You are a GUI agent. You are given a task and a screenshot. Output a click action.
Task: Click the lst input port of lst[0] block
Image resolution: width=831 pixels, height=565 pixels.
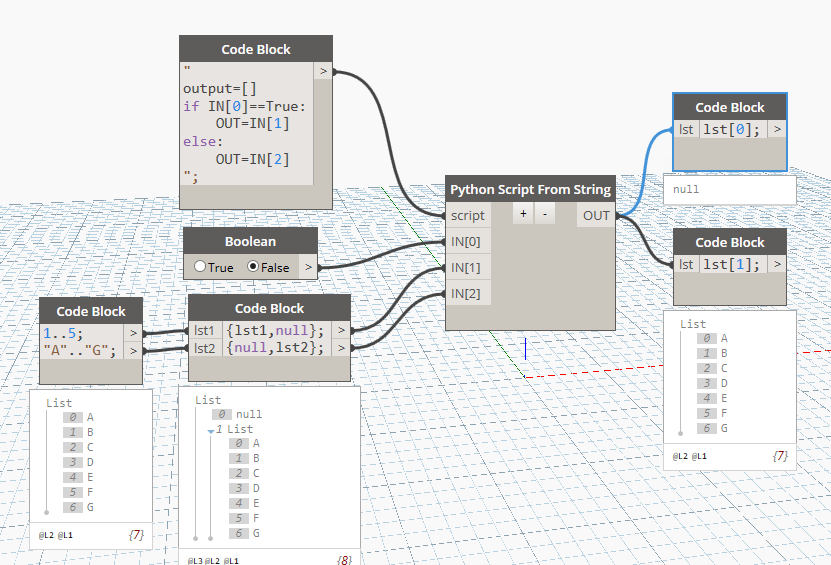click(x=686, y=129)
